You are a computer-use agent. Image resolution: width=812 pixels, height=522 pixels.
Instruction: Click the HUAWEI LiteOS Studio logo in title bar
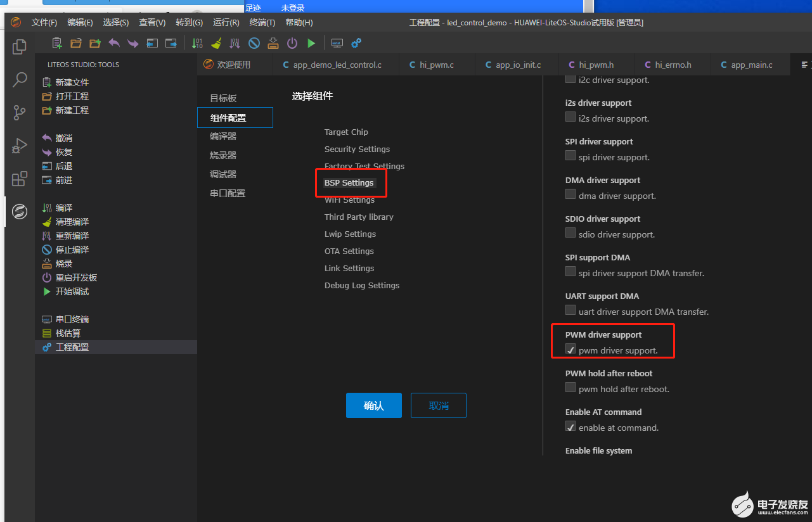(16, 22)
